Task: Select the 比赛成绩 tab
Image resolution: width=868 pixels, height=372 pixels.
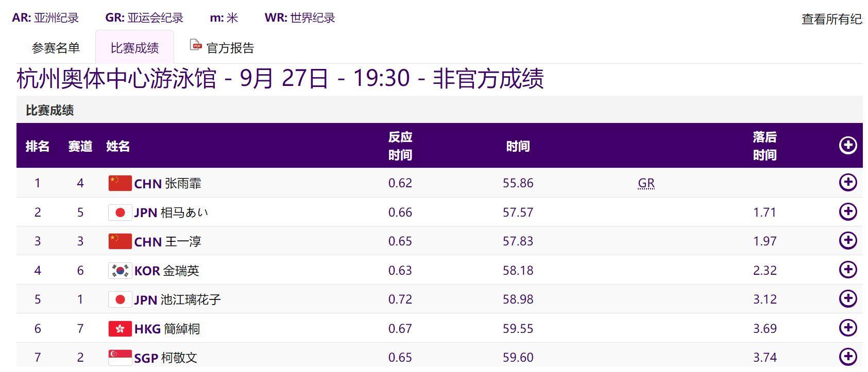Action: coord(134,48)
